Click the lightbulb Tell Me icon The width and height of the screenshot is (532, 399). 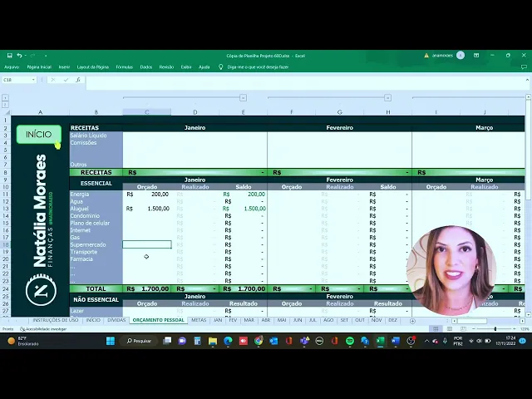point(221,67)
